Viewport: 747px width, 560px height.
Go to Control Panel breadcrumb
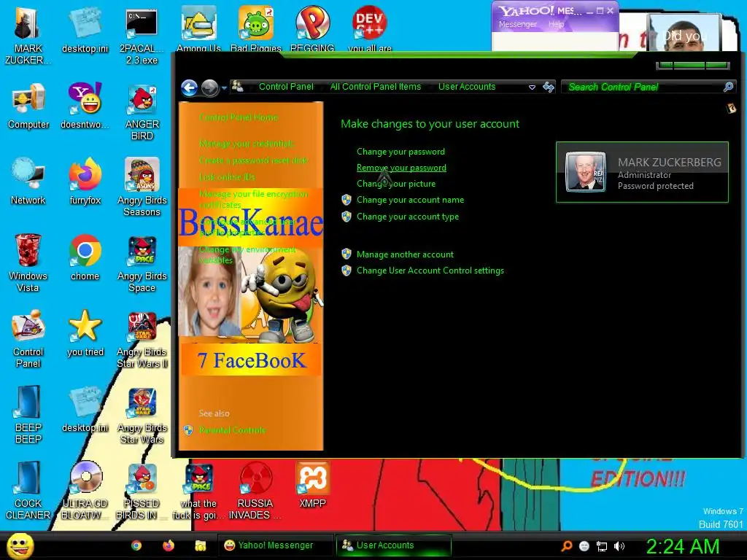tap(286, 87)
